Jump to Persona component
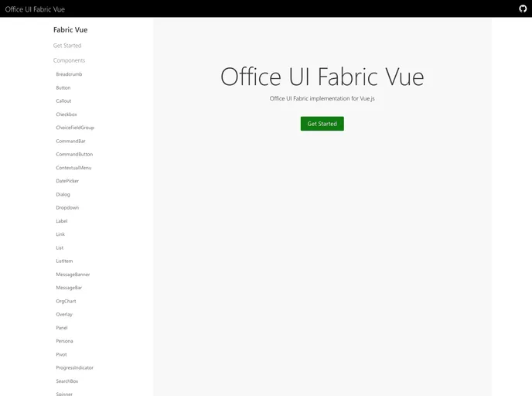The height and width of the screenshot is (396, 532). tap(64, 341)
